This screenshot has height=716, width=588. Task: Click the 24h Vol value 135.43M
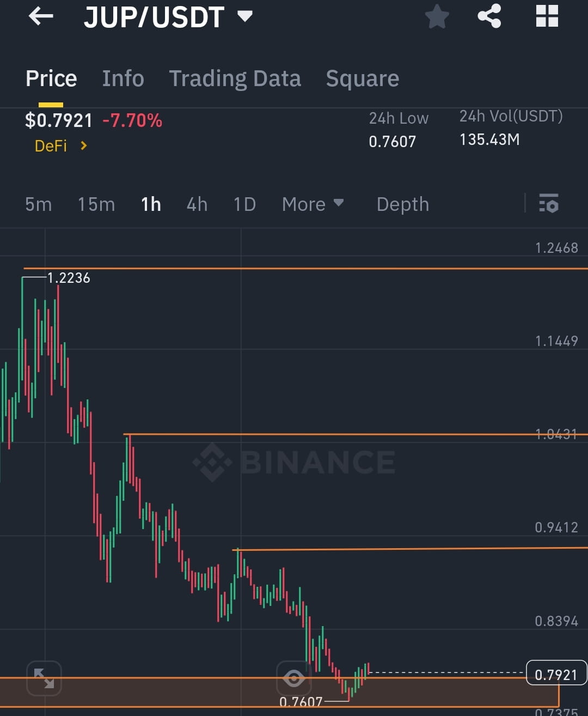click(x=489, y=139)
